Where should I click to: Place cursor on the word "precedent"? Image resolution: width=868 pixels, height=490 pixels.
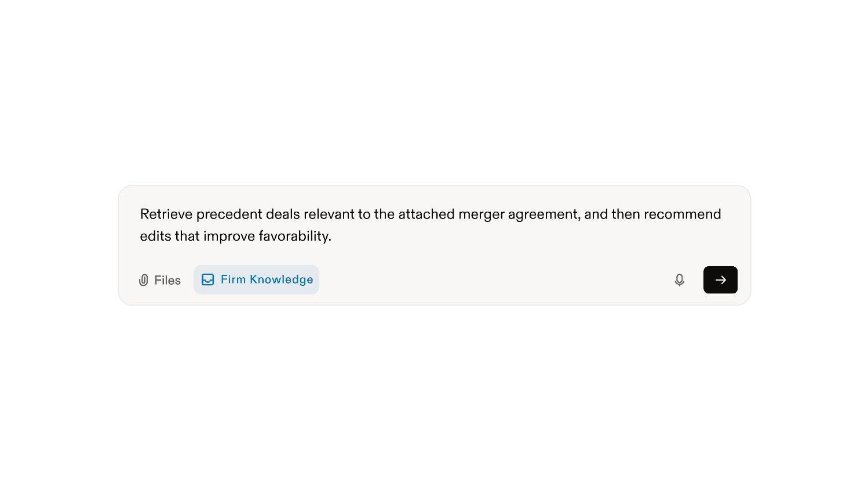click(229, 214)
